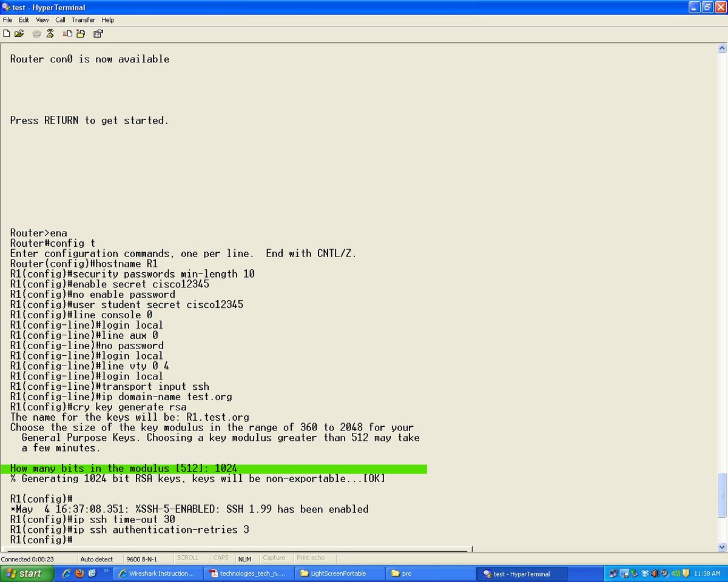The height and width of the screenshot is (582, 728).
Task: Disconnect the session using the hang-up icon
Action: [x=50, y=33]
